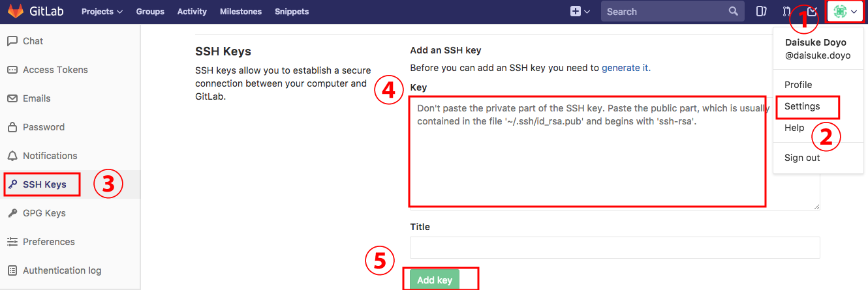Click the search magnifier icon
This screenshot has height=290, width=868.
click(734, 12)
